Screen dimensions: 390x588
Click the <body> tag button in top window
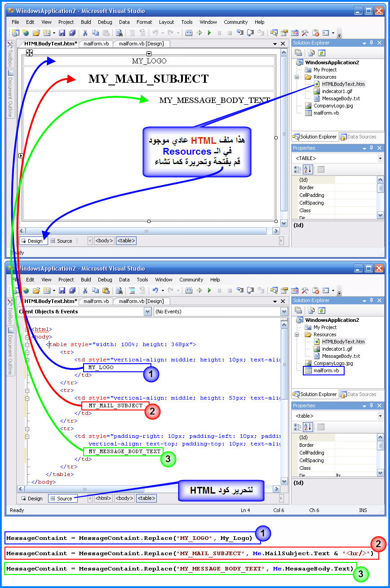coord(104,241)
